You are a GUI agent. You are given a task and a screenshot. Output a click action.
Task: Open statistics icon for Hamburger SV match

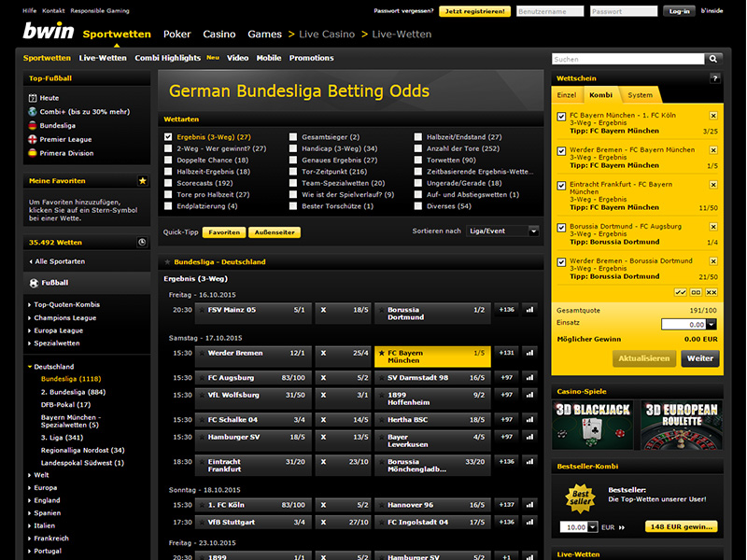[x=529, y=437]
